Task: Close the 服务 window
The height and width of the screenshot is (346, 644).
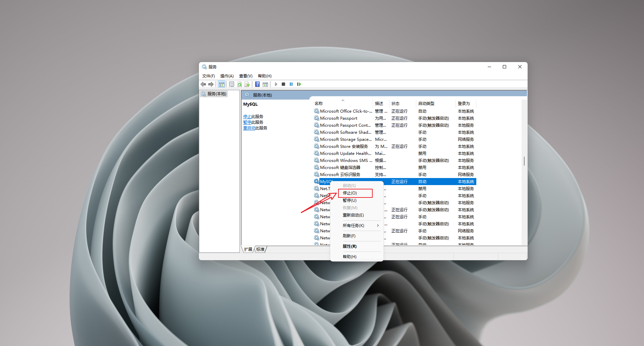Action: point(520,67)
